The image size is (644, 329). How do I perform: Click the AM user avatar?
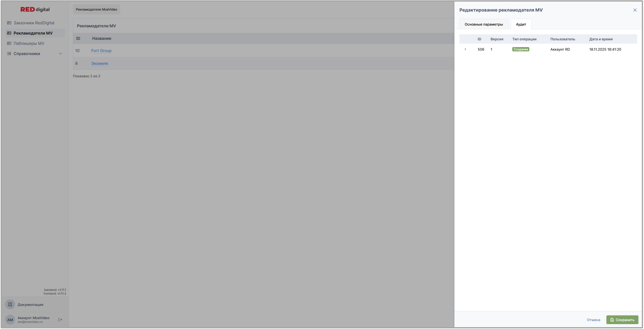(10, 320)
